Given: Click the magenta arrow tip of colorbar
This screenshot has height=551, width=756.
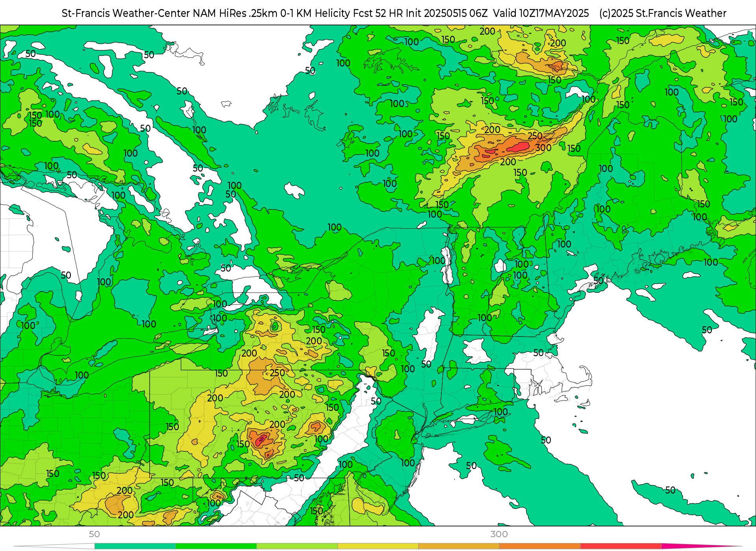Looking at the screenshot, I should tap(701, 546).
